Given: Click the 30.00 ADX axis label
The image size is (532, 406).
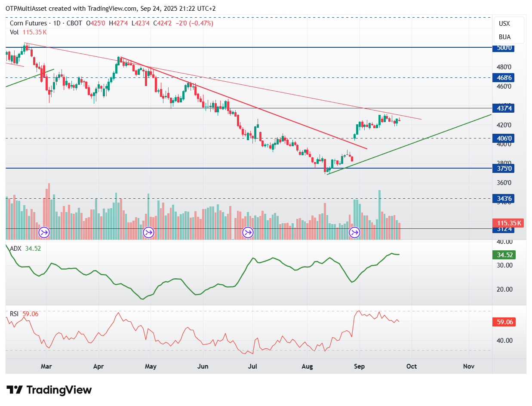Looking at the screenshot, I should point(504,265).
